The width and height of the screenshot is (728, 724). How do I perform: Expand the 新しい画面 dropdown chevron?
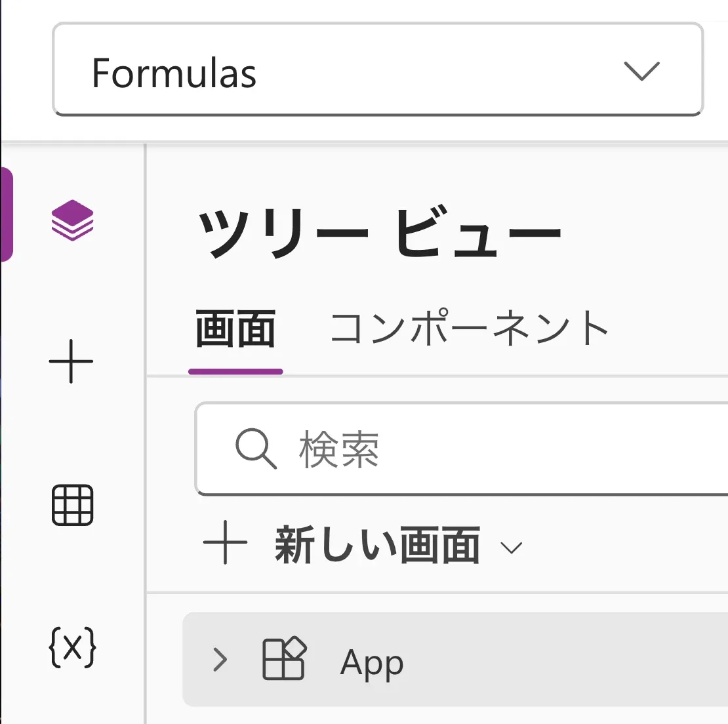coord(511,548)
